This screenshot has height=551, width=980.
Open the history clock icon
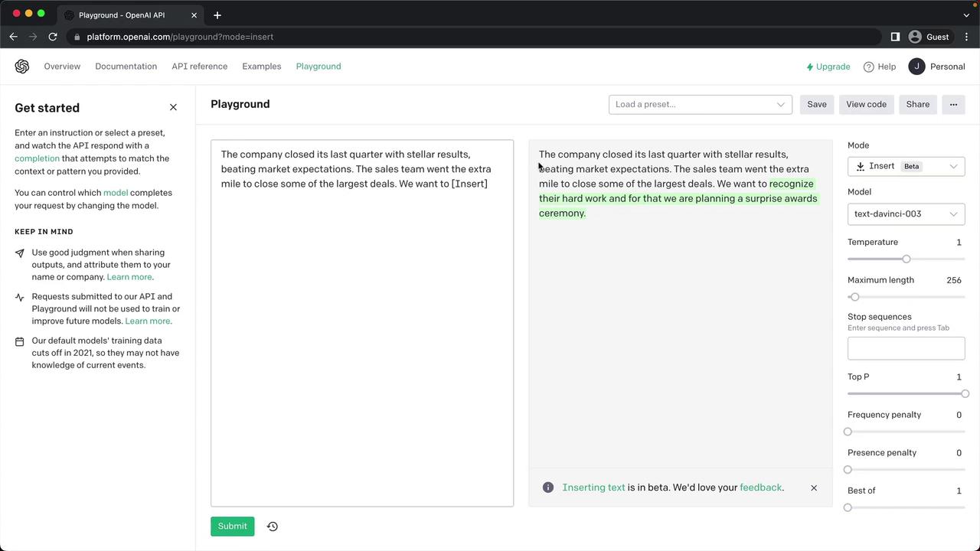[x=272, y=527]
